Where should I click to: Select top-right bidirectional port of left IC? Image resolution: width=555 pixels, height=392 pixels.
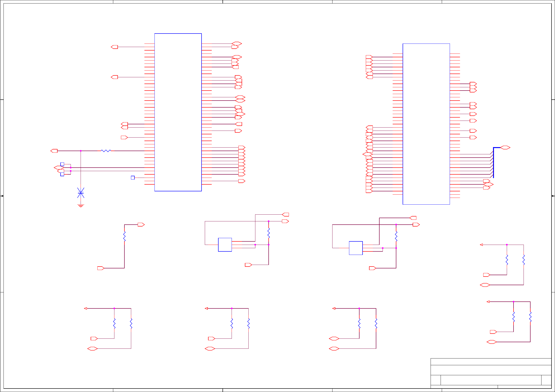click(x=237, y=44)
